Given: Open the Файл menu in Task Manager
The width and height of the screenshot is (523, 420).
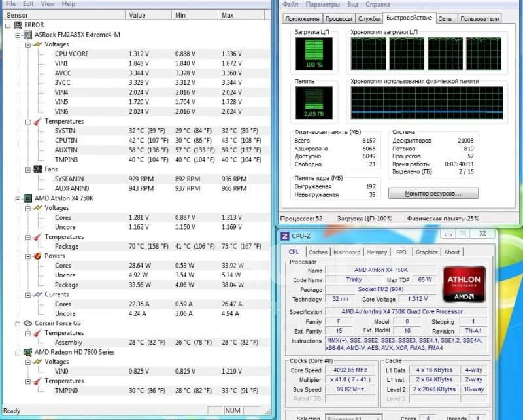Looking at the screenshot, I should (x=290, y=5).
